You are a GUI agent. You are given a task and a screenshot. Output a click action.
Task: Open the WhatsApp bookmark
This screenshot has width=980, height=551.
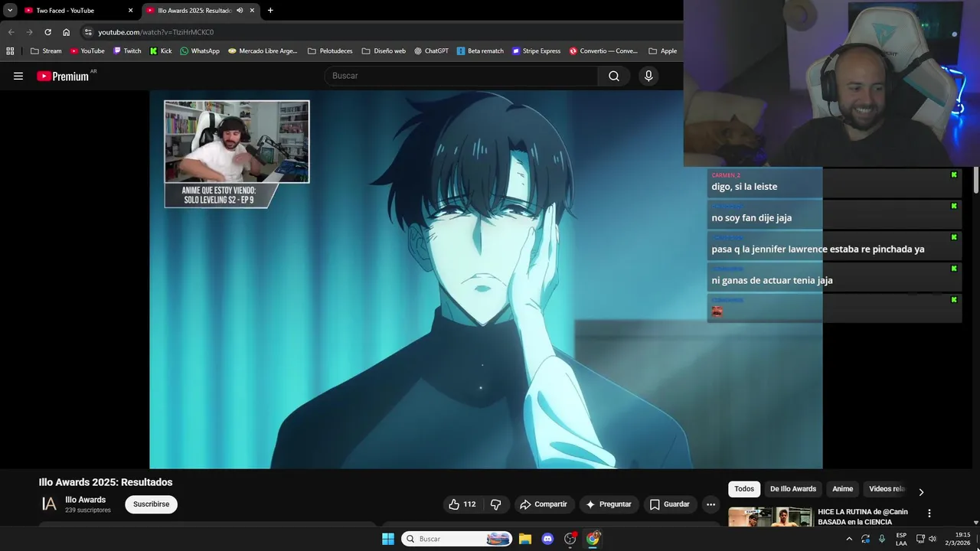(200, 51)
